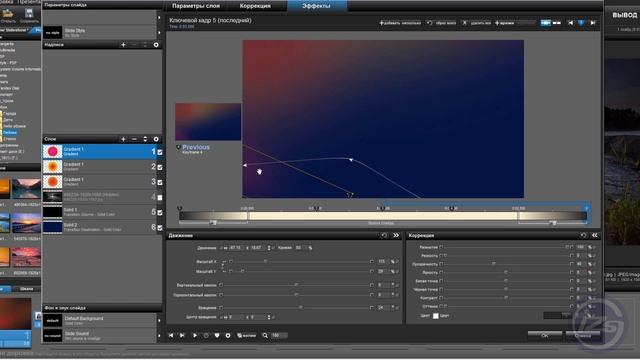This screenshot has height=360, width=640.
Task: Click last keyframe marker on timeline
Action: [x=587, y=209]
